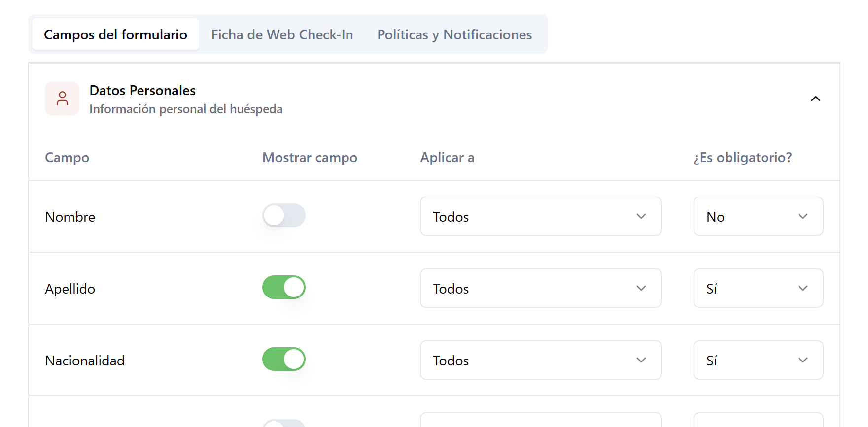
Task: Open the Apellido 'Aplicar a' dropdown
Action: click(541, 289)
